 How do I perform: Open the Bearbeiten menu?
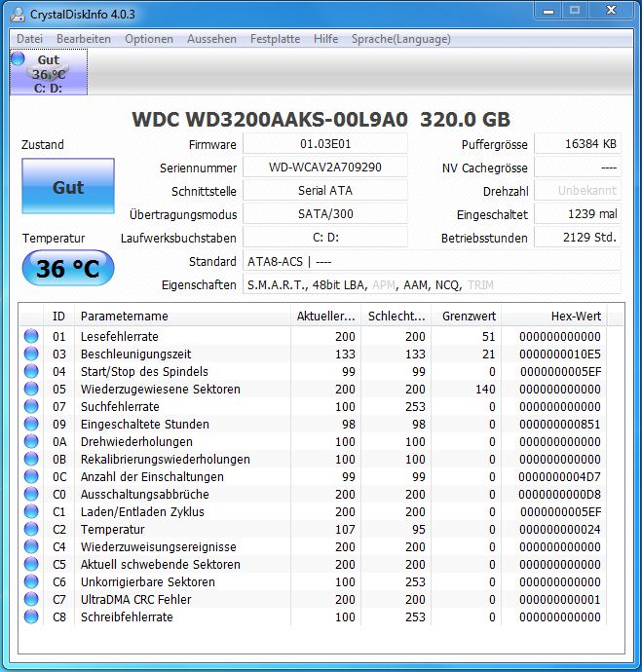84,39
